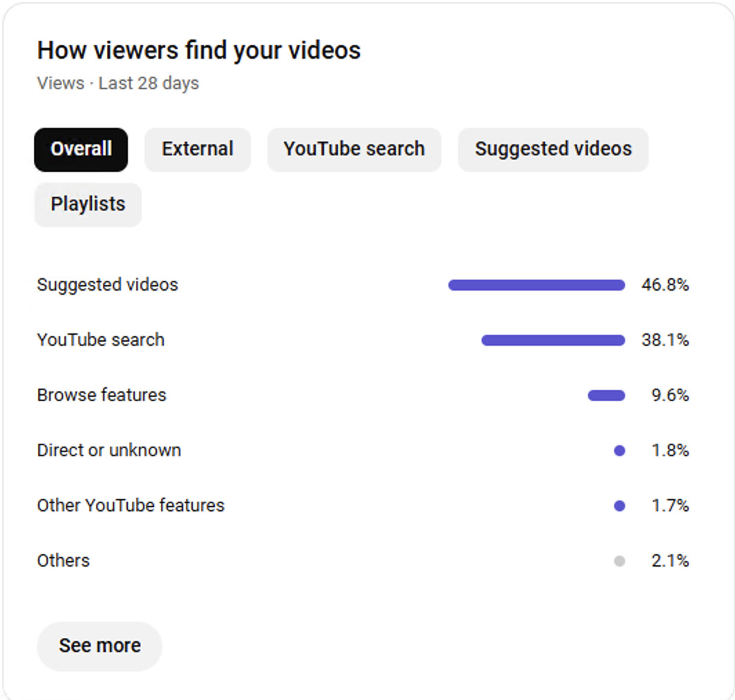Click the Other YouTube features purple dot
735x700 pixels.
pos(619,506)
